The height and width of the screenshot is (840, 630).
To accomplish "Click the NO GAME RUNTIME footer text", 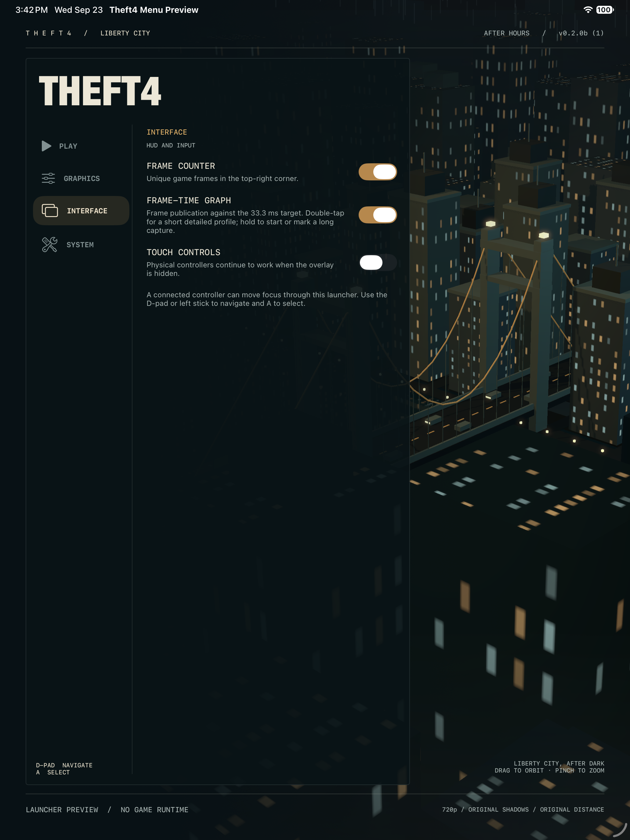I will pyautogui.click(x=154, y=809).
